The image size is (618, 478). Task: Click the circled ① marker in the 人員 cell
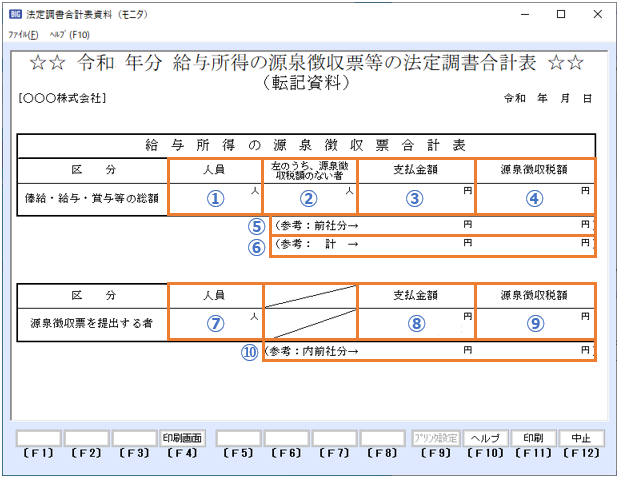pos(214,198)
